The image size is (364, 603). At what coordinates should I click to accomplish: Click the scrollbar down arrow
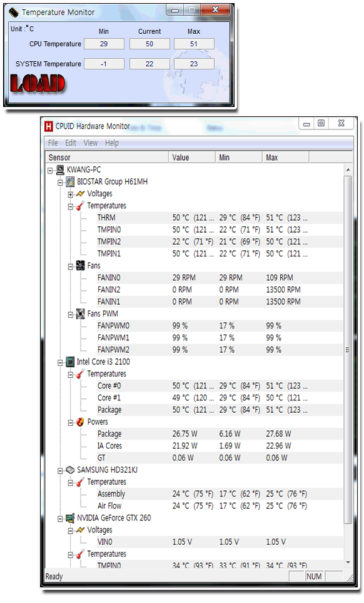click(x=348, y=562)
